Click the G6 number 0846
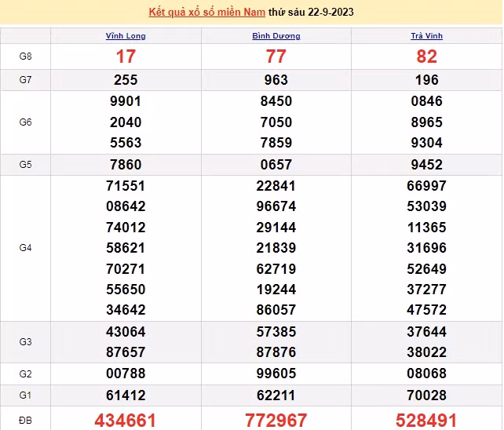The width and height of the screenshot is (504, 430). click(426, 101)
